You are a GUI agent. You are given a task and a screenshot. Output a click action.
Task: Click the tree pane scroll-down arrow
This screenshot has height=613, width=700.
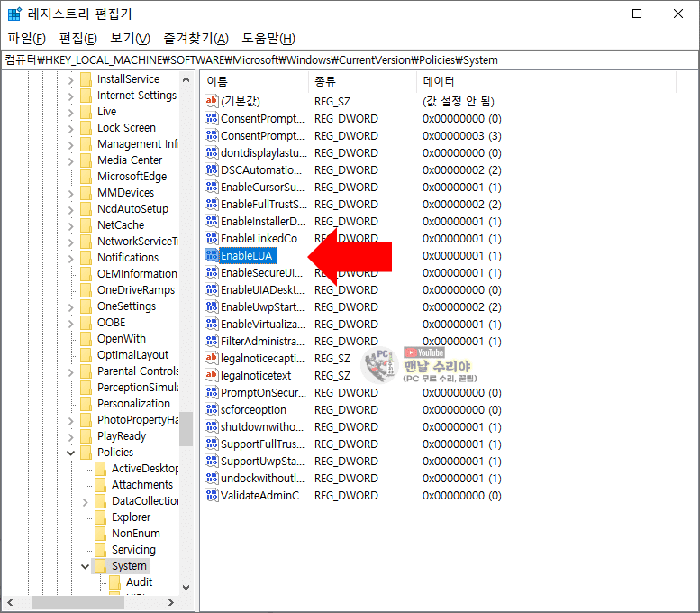click(186, 587)
